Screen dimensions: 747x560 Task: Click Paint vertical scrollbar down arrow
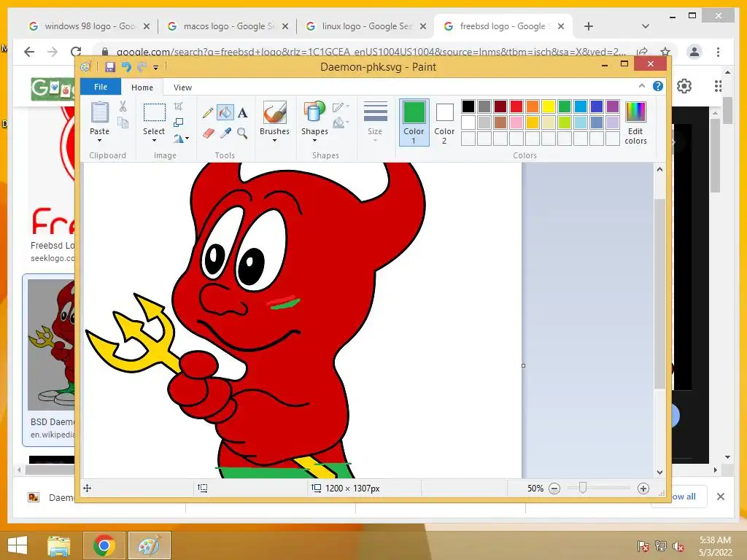point(659,472)
